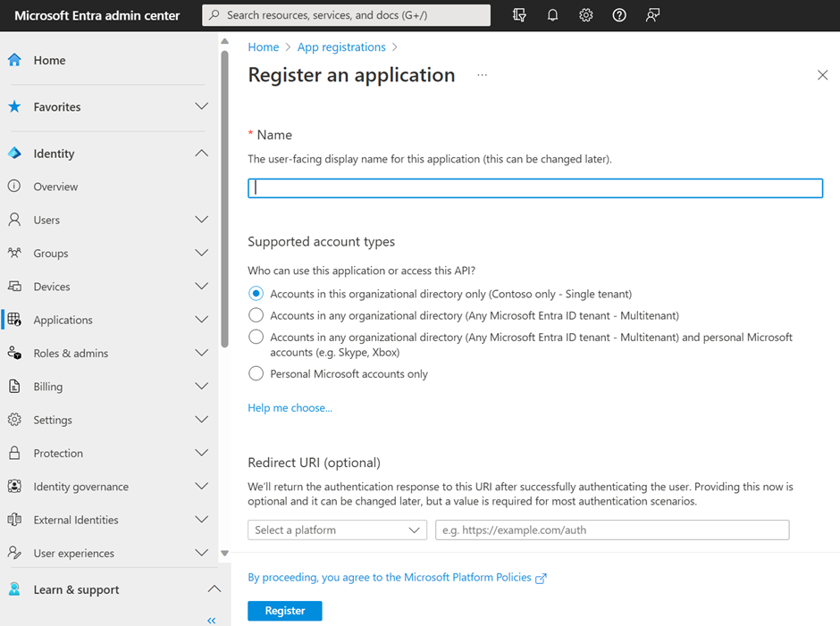Click the feedback person icon in top bar
Image resolution: width=840 pixels, height=626 pixels.
tap(652, 15)
